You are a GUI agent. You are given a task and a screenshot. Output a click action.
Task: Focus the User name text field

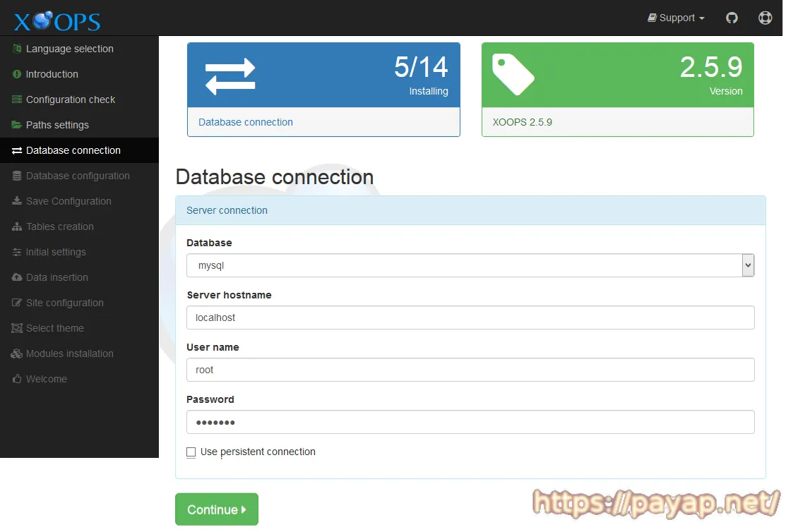click(x=470, y=370)
